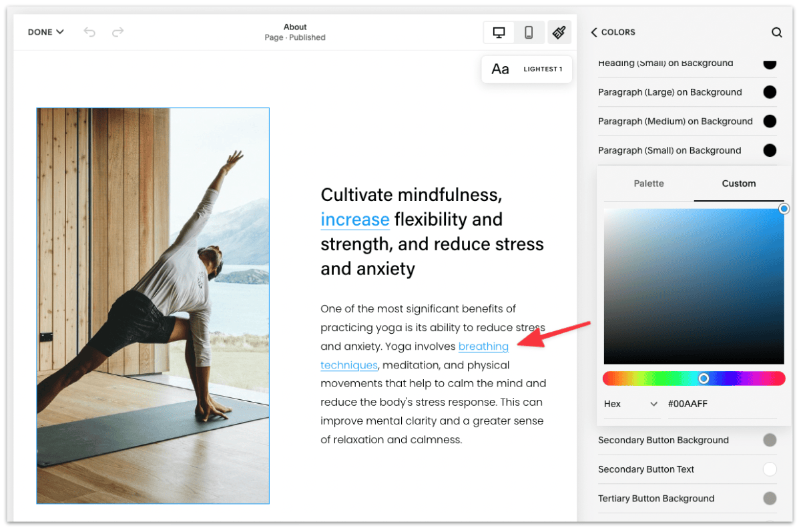Viewport: 801px width, 532px height.
Task: Switch to the Custom tab
Action: click(x=738, y=184)
